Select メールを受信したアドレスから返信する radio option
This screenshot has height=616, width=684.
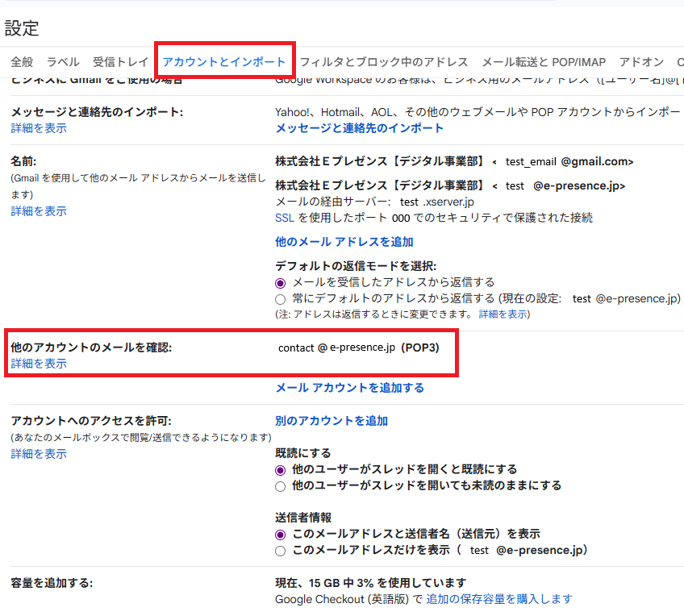point(281,283)
